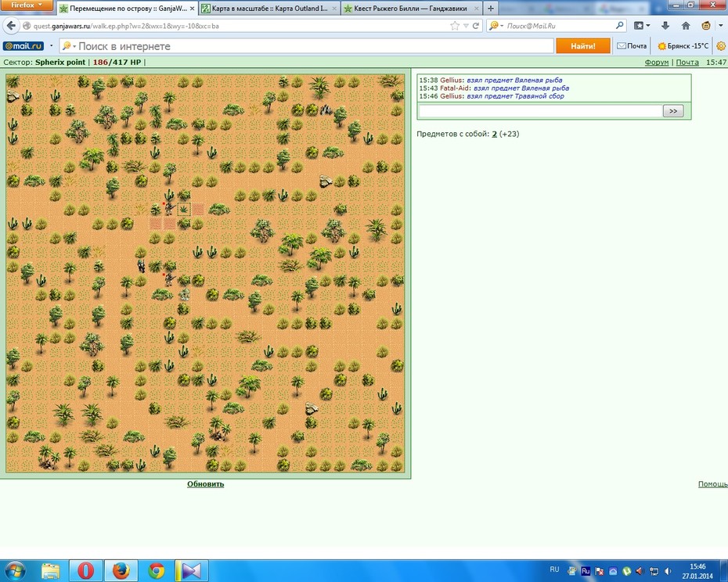Image resolution: width=728 pixels, height=582 pixels.
Task: Click the Gellius name in 15:38 log entry
Action: click(x=452, y=80)
